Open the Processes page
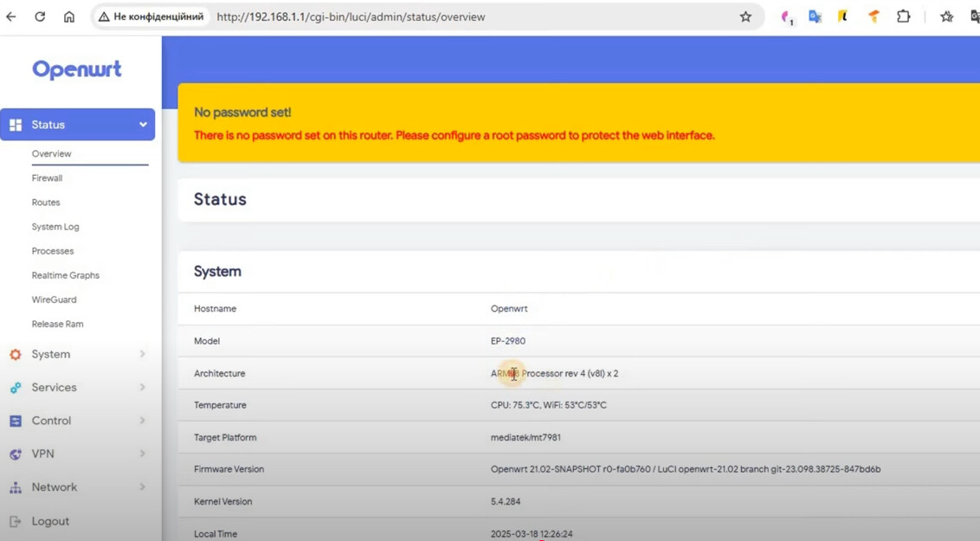This screenshot has width=980, height=541. 53,251
